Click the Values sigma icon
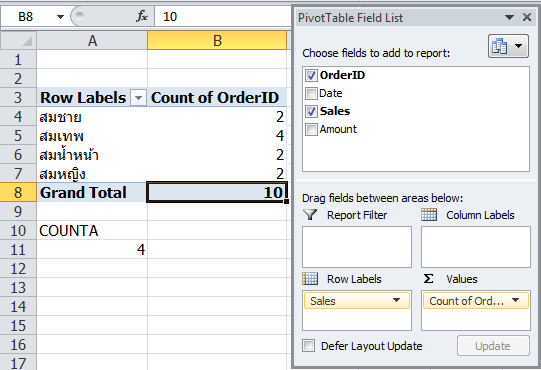This screenshot has width=541, height=370. (x=428, y=279)
